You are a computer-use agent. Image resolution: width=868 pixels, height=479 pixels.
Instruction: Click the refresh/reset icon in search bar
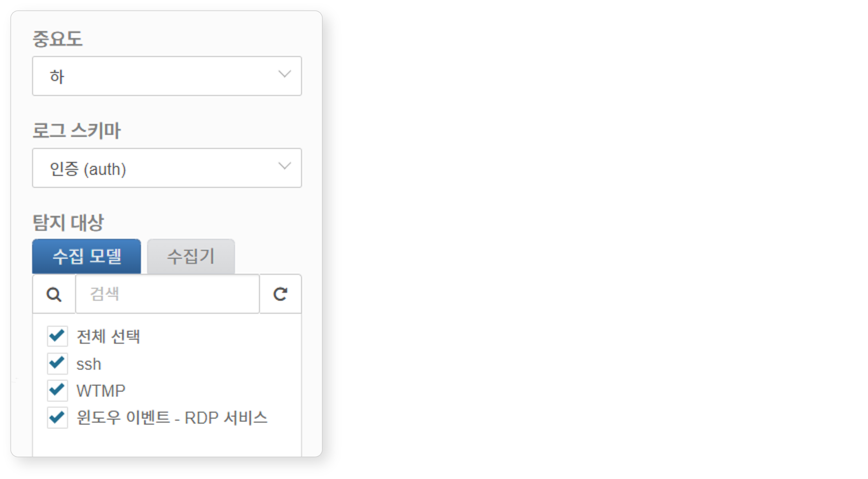pyautogui.click(x=279, y=294)
